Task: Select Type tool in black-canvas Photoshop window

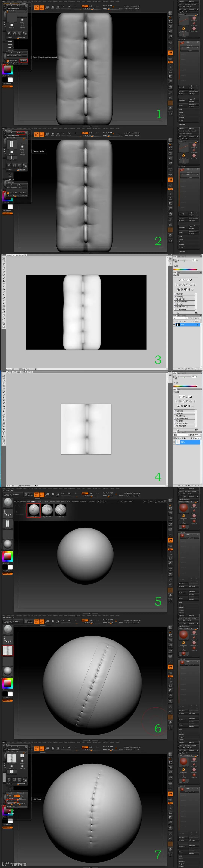Action: click(x=4, y=301)
